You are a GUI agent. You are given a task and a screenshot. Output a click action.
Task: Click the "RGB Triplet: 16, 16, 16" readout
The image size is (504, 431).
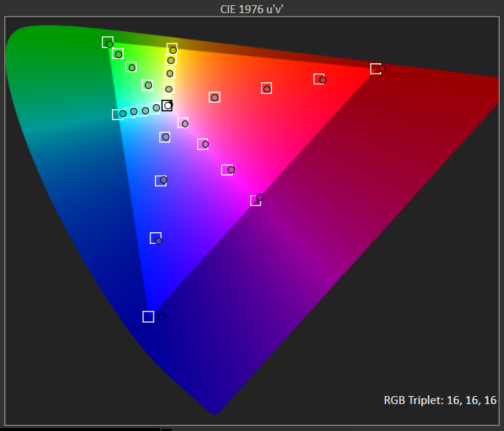(x=440, y=400)
